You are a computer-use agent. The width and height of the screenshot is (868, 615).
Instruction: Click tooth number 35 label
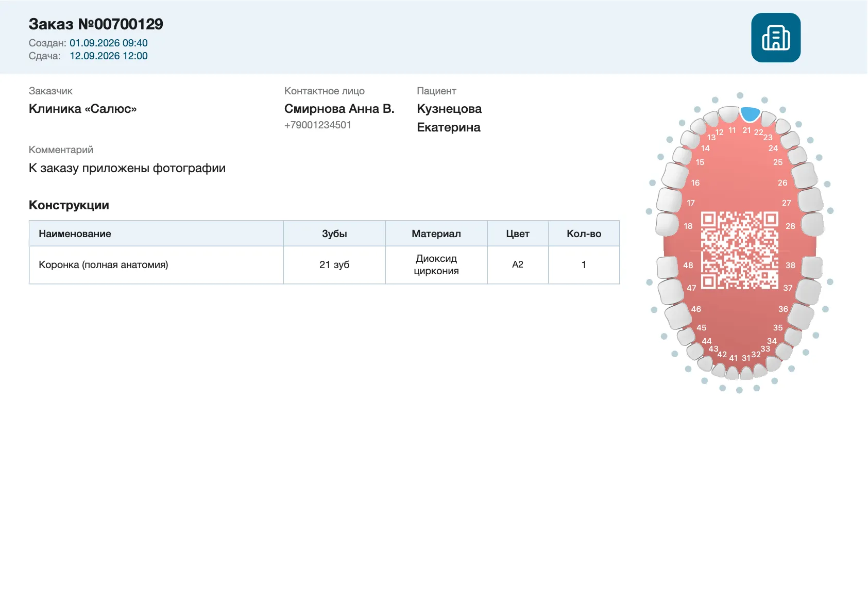(x=778, y=328)
